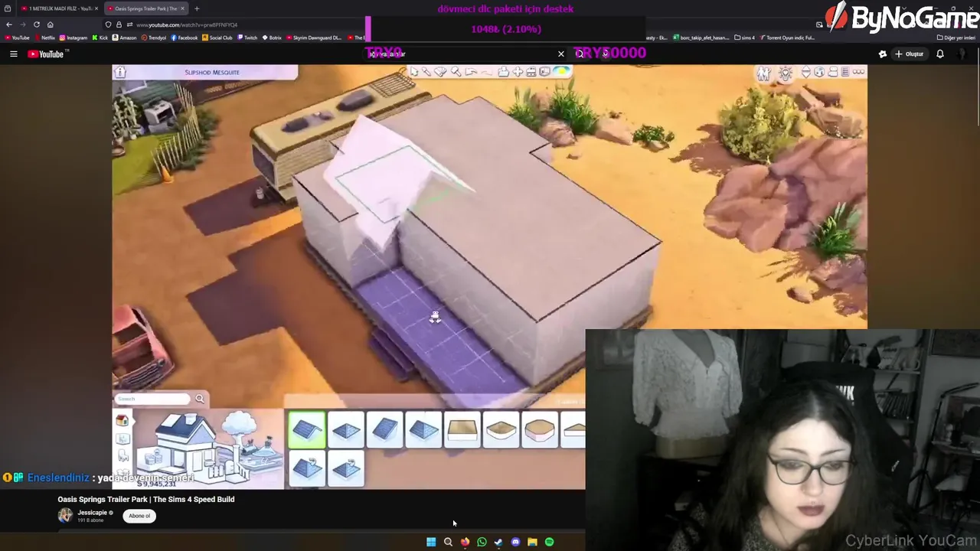Open the Facebook bookmark
Screen dimensions: 980x551
[185, 37]
